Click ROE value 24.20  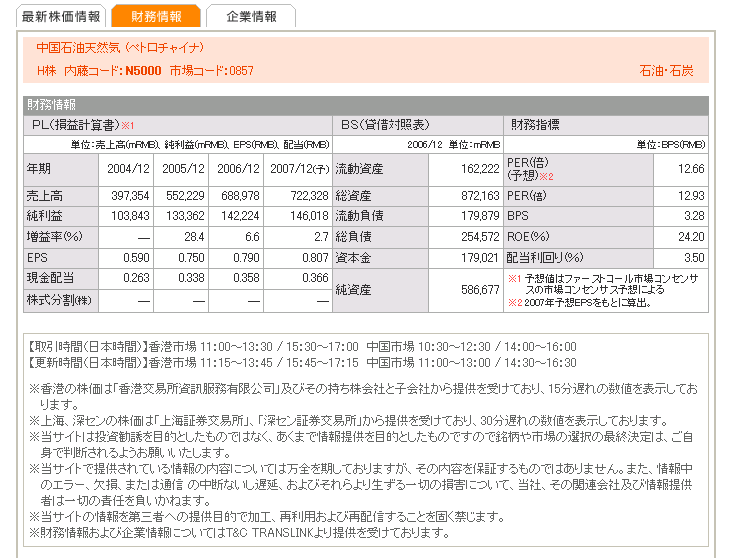point(691,237)
